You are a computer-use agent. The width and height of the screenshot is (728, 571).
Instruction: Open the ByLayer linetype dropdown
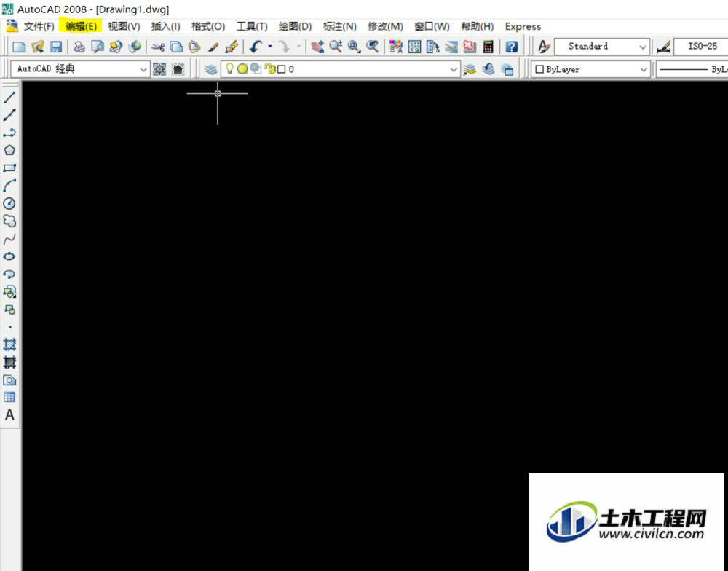point(692,70)
